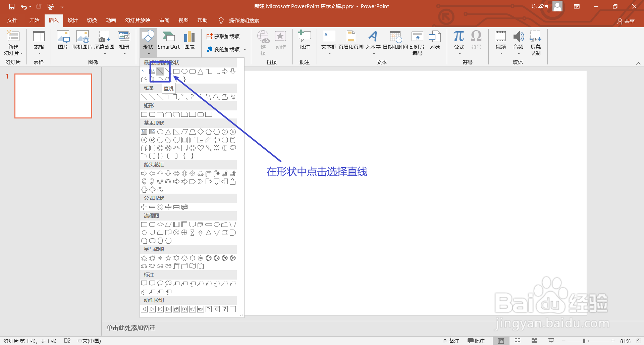644x345 pixels.
Task: Pick the Help action button with question mark
Action: coord(225,309)
